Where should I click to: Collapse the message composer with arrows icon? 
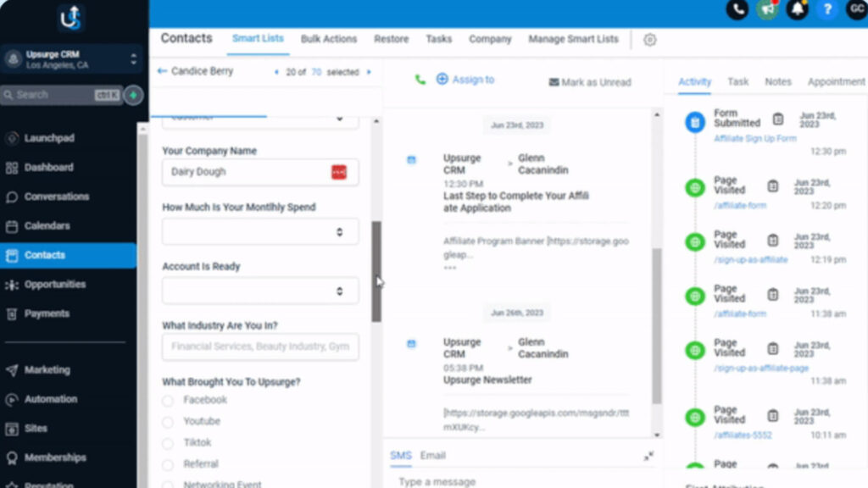648,456
